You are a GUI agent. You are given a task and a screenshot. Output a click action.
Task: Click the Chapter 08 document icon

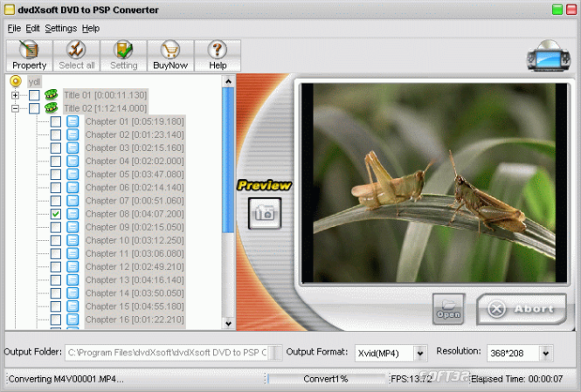click(73, 214)
